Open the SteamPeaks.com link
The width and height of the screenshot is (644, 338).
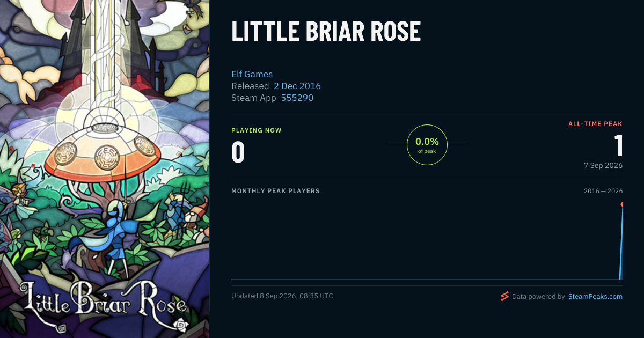[595, 296]
